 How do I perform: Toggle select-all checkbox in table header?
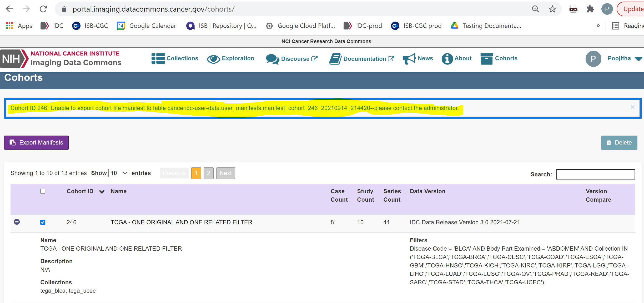click(43, 191)
